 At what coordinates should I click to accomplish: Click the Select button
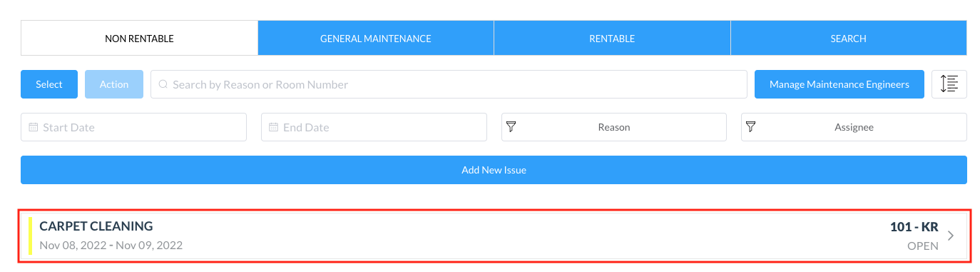coord(49,84)
